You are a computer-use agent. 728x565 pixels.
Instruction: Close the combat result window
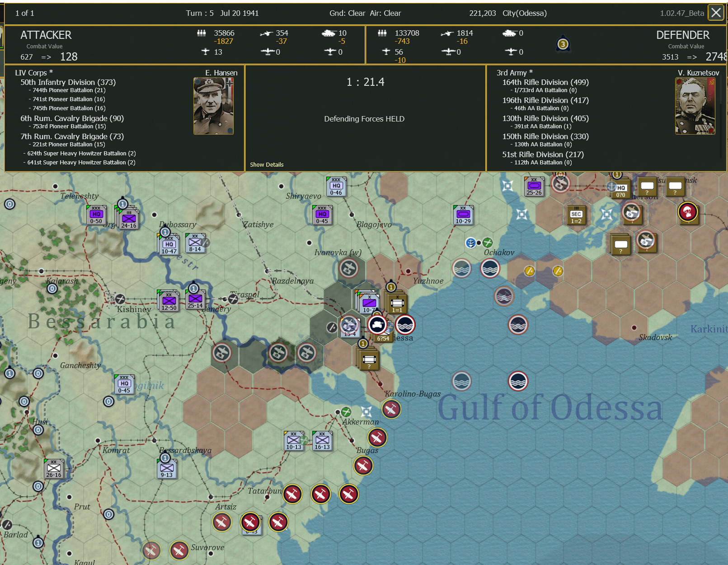coord(716,13)
